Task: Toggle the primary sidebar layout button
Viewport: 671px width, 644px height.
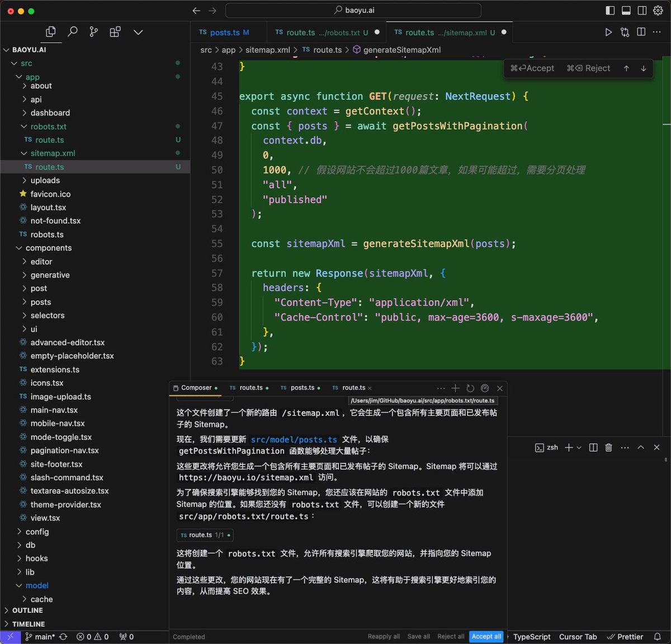Action: [610, 11]
